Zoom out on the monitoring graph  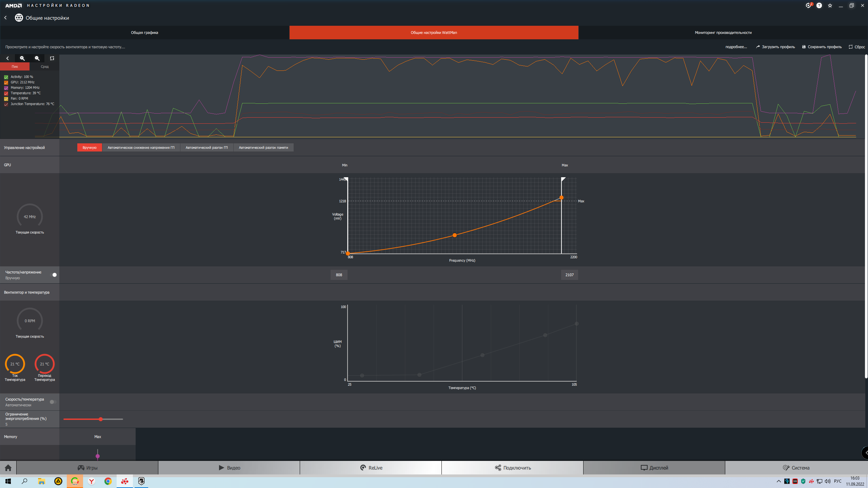point(37,58)
